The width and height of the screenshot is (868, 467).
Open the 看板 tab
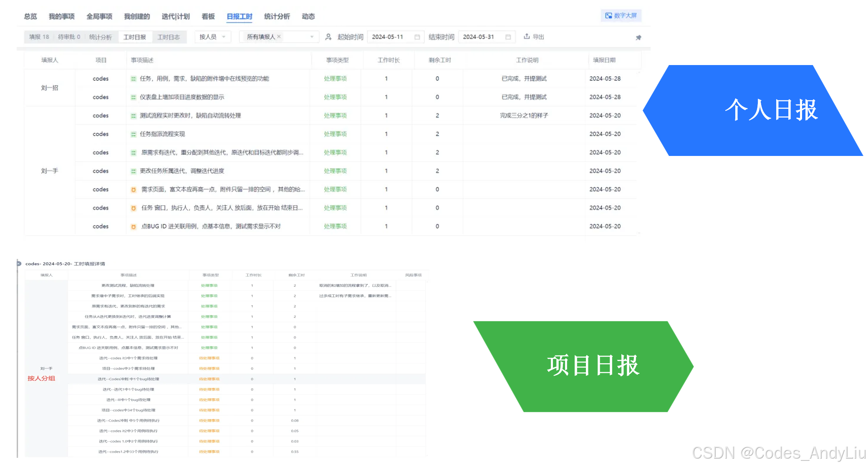pos(208,16)
